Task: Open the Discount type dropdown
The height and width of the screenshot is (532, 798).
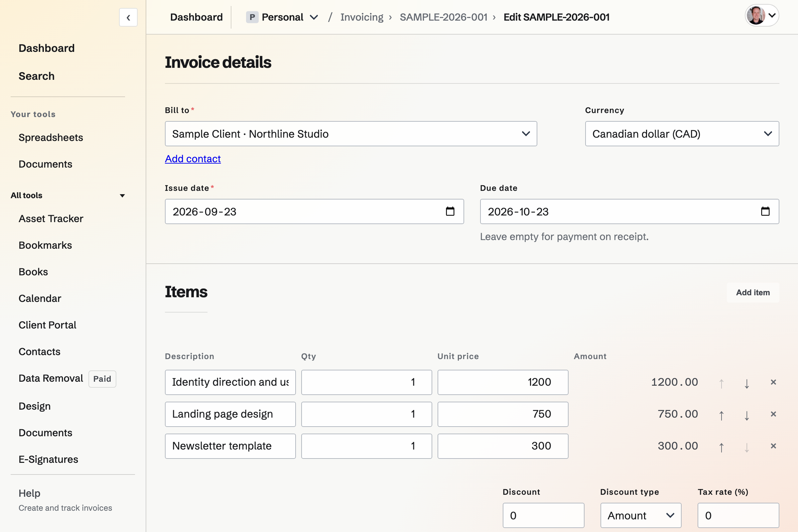Action: pos(641,515)
